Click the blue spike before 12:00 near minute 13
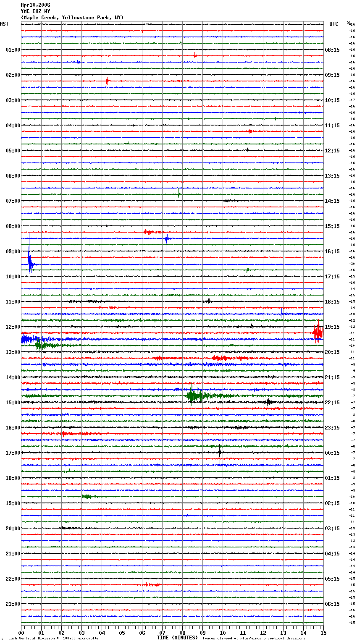 282,313
